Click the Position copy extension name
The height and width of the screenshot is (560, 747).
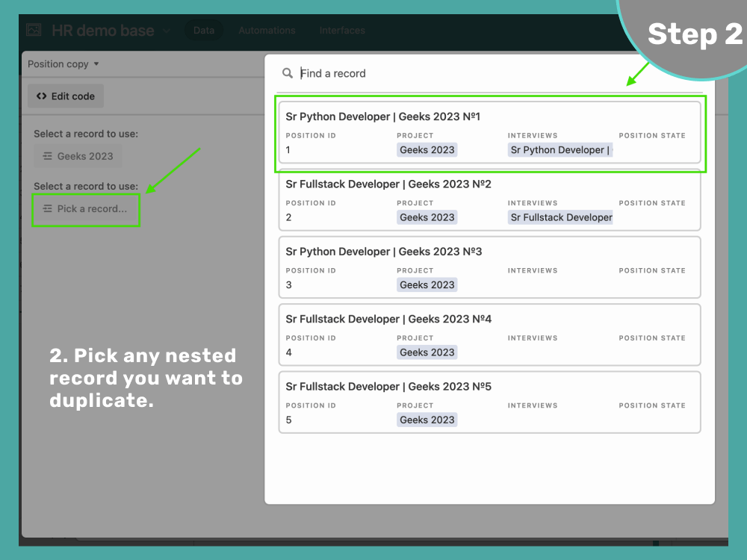(58, 63)
